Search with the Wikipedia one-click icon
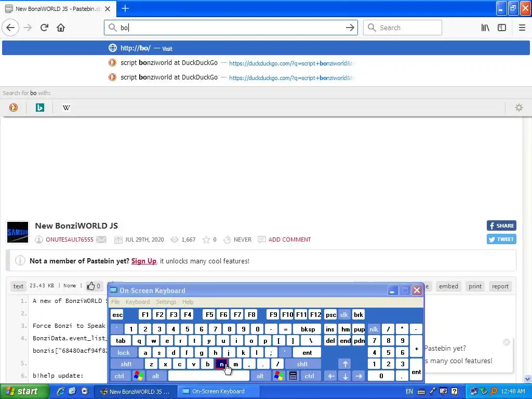 coord(66,108)
